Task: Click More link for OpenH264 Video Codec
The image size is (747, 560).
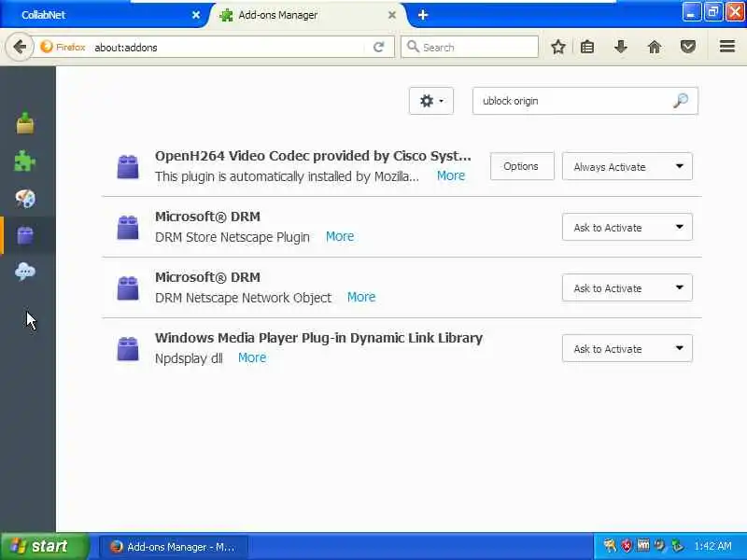Action: tap(451, 175)
